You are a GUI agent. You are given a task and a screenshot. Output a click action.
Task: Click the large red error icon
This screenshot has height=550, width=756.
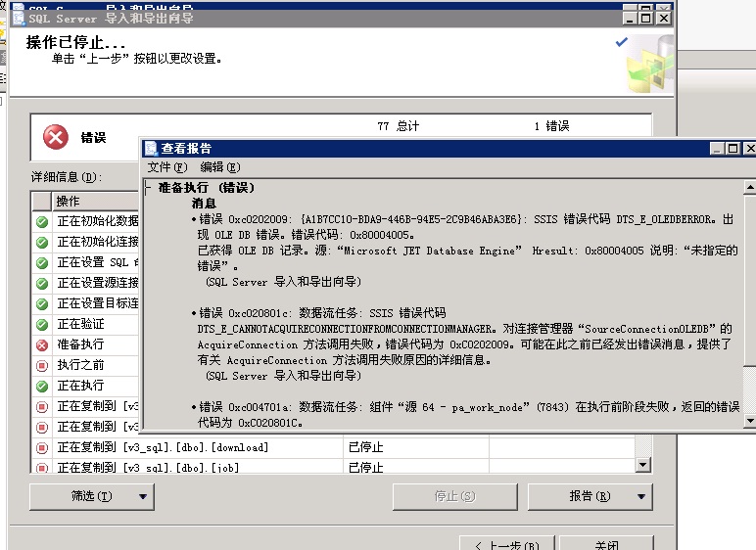click(56, 138)
